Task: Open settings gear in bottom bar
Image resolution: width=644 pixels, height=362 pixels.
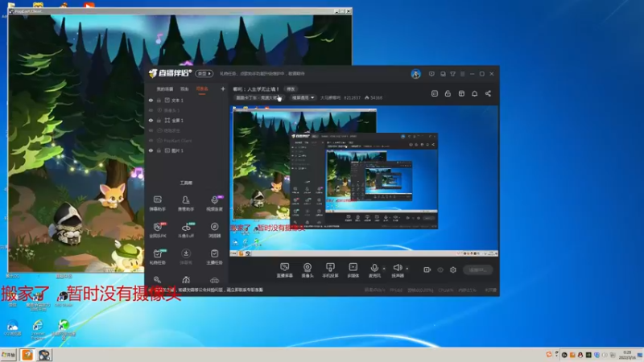Action: [453, 269]
